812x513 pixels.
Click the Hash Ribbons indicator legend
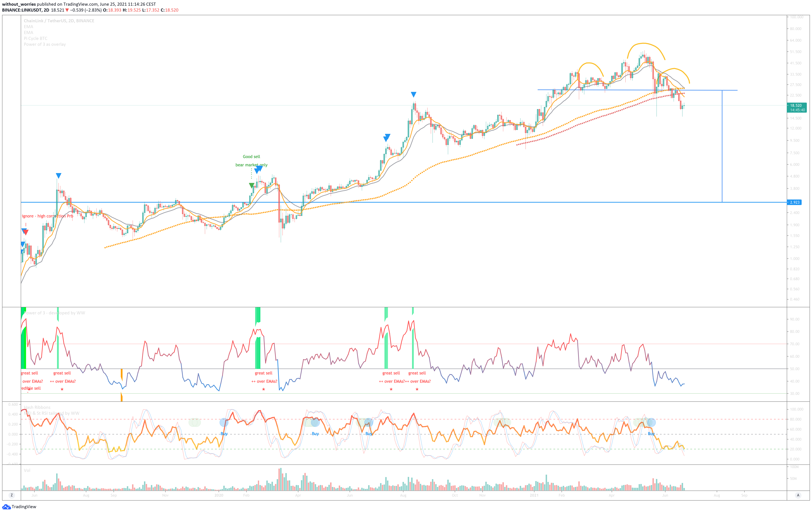[37, 407]
